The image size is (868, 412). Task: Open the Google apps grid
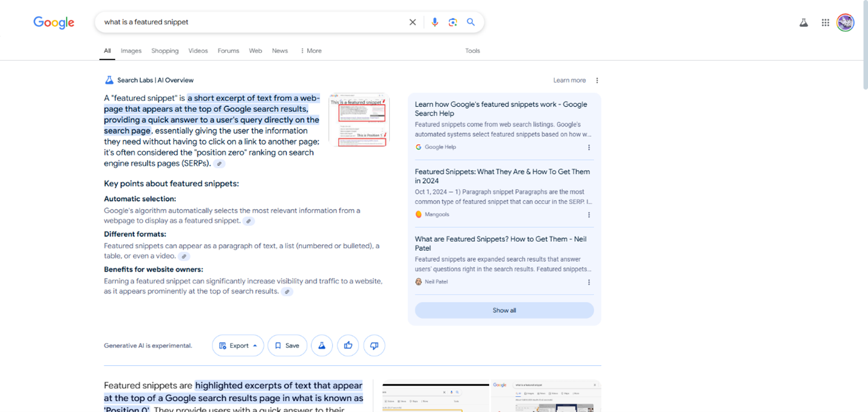pyautogui.click(x=826, y=22)
